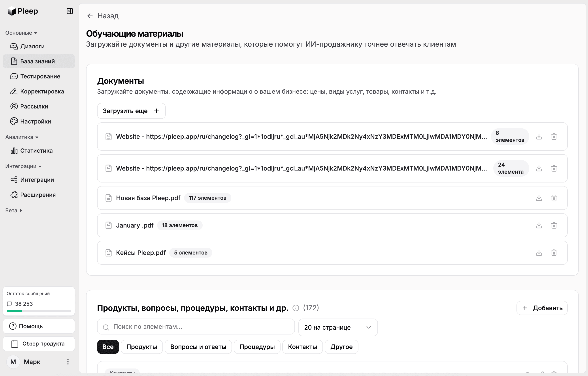Screen dimensions: 588x376
Task: Click Загрузить еще to upload documents
Action: 131,111
